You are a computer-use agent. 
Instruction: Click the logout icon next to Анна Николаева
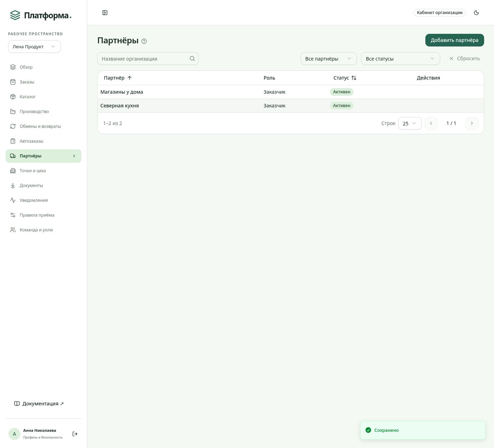[75, 434]
